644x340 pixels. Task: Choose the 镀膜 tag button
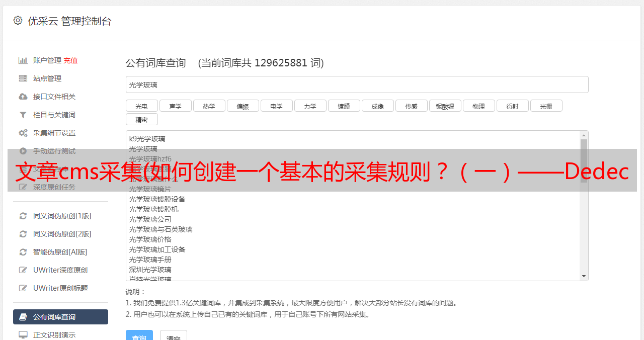[x=344, y=106]
